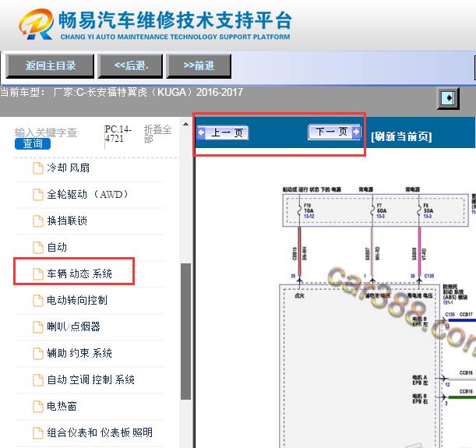Go forward with >>前进 button

coord(199,66)
